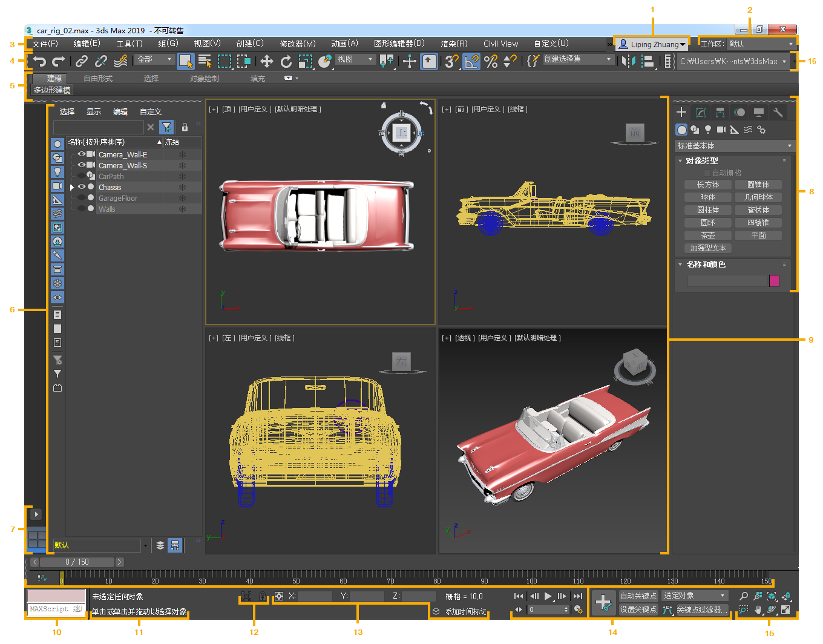This screenshot has height=644, width=823.
Task: Toggle frozen state for Walls row
Action: tap(182, 209)
